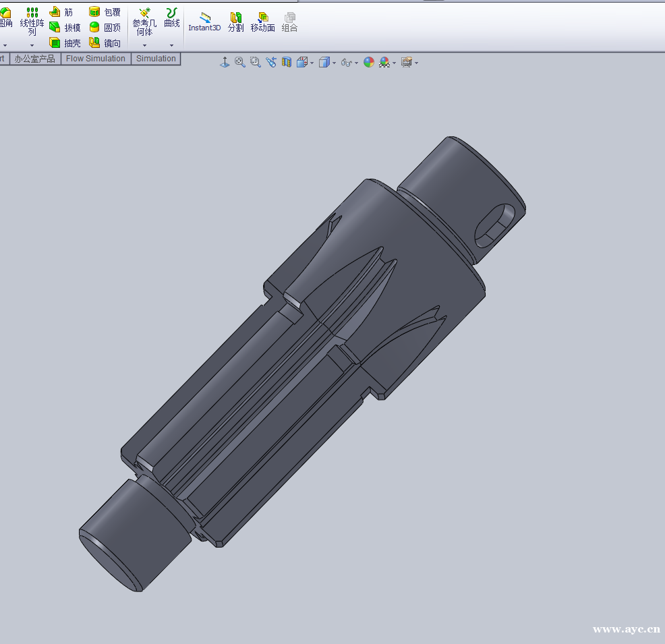
Task: Select the 拔模 (Draft) tool
Action: (65, 27)
